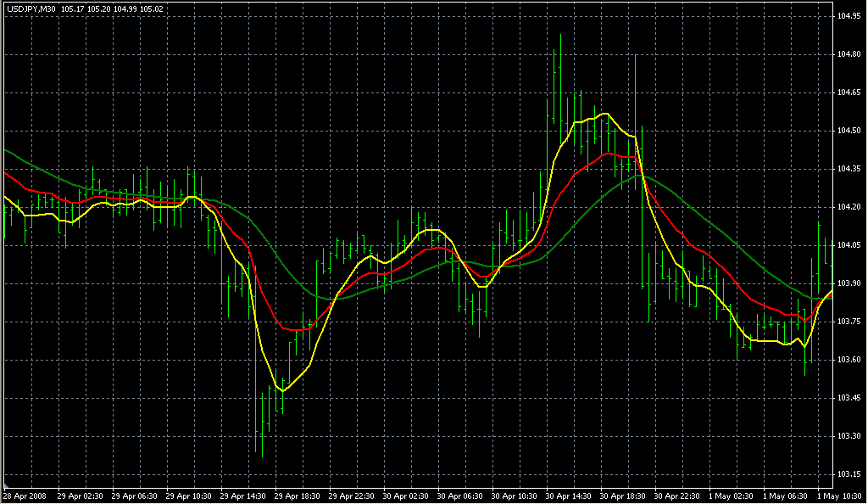The width and height of the screenshot is (868, 504).
Task: Select the 29 Apr 10:30 time label
Action: click(x=186, y=496)
